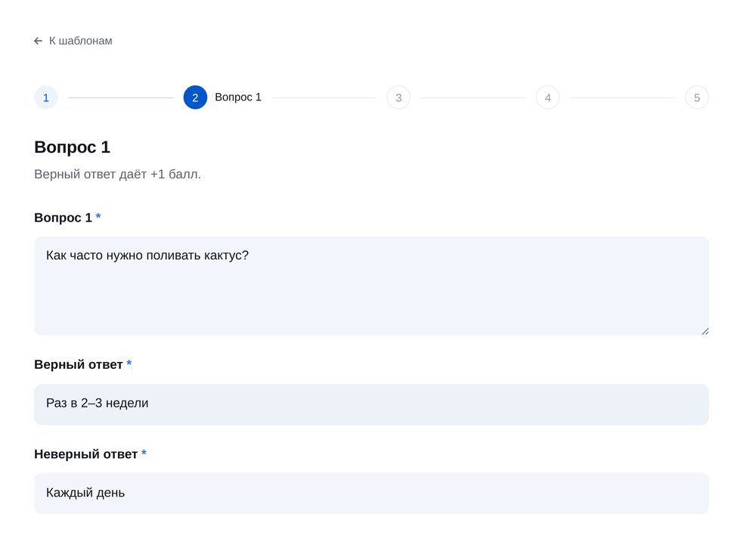Viewport: 756px width, 548px height.
Task: Jump to step 3 in the stepper
Action: coord(398,98)
